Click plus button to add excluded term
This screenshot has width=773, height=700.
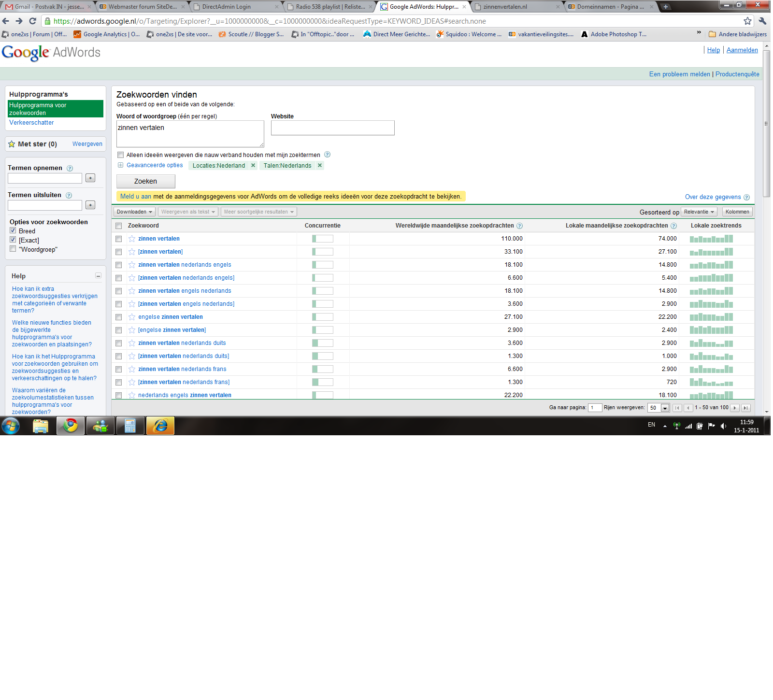(x=90, y=205)
